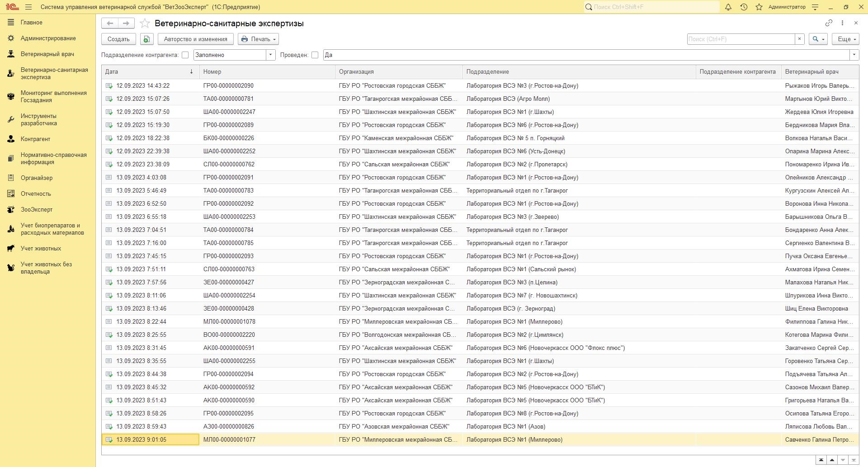The width and height of the screenshot is (868, 467).
Task: Open settings lines icon next to Администратор
Action: [815, 7]
